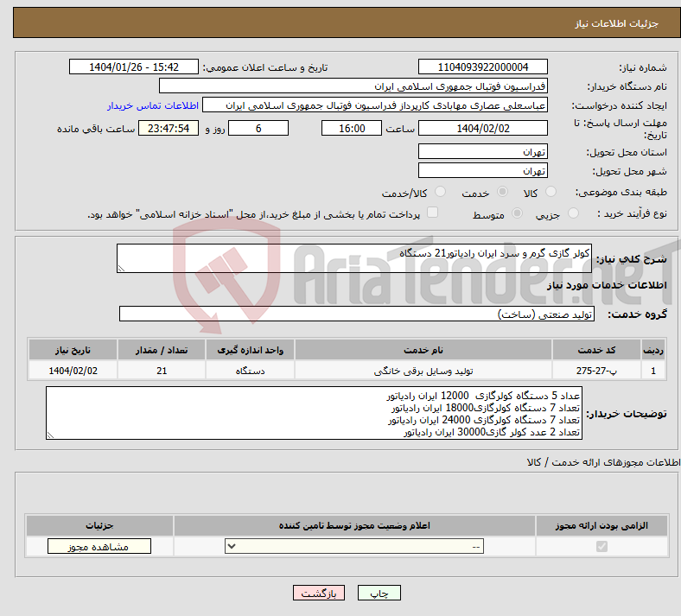681x616 pixels.
Task: Click the واحد اندازه گیری column header
Action: click(250, 350)
